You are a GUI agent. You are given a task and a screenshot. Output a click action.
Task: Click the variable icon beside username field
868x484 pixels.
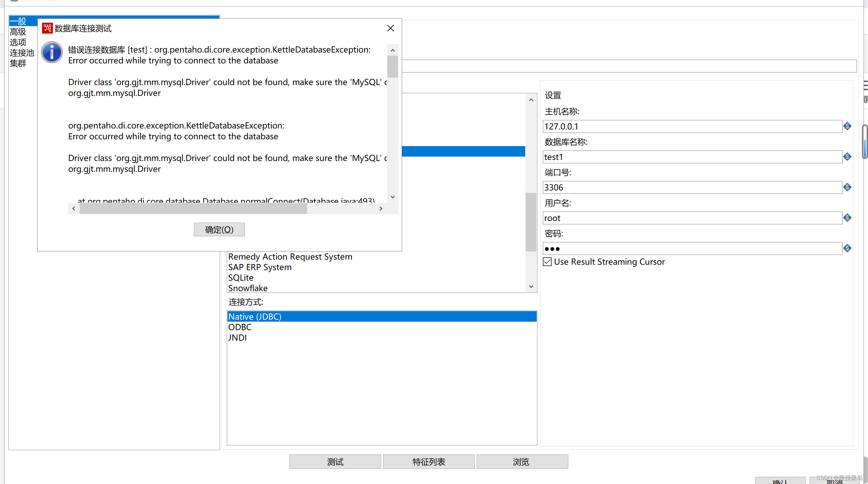pos(847,218)
